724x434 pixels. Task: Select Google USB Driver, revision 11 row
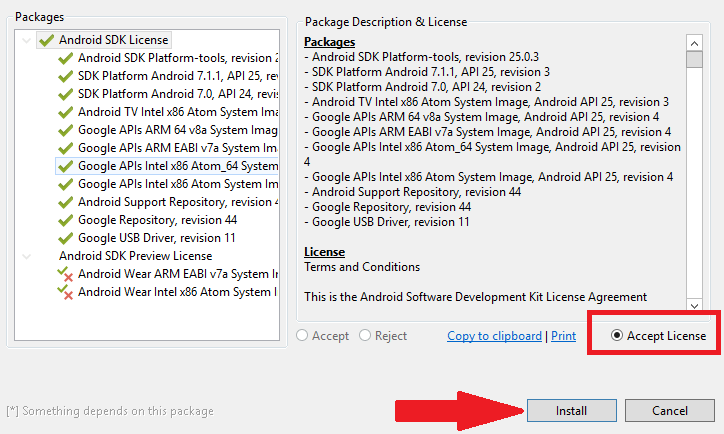157,238
